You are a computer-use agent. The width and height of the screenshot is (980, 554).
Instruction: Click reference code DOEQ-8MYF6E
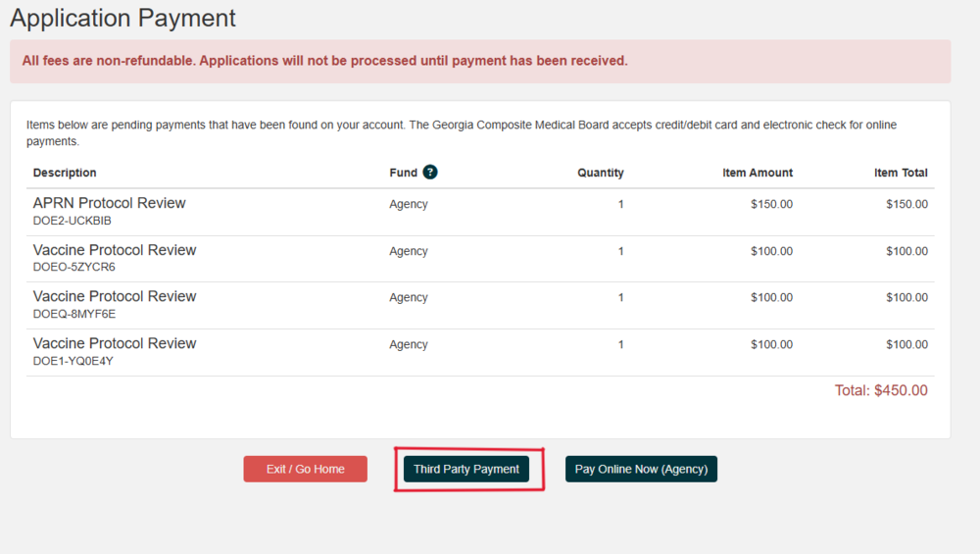[74, 314]
